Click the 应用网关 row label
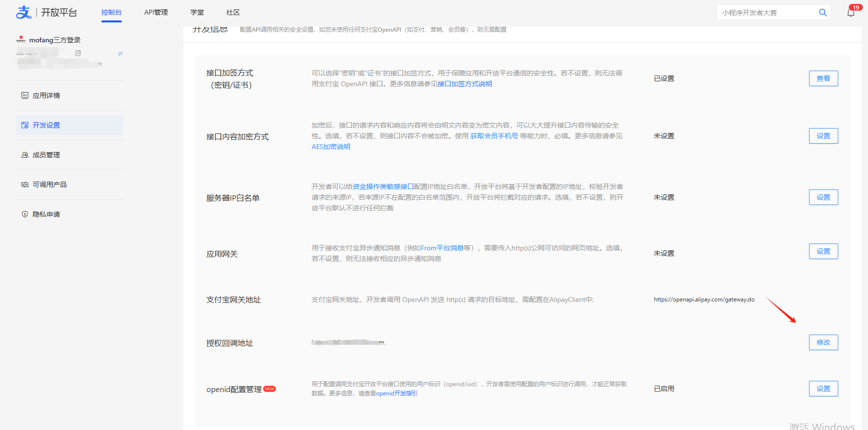The height and width of the screenshot is (430, 868). 222,254
